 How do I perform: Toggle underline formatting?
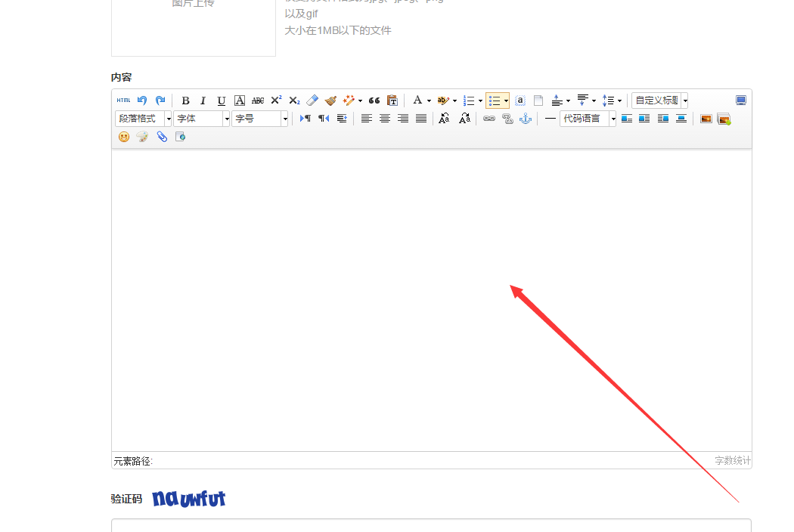coord(222,101)
